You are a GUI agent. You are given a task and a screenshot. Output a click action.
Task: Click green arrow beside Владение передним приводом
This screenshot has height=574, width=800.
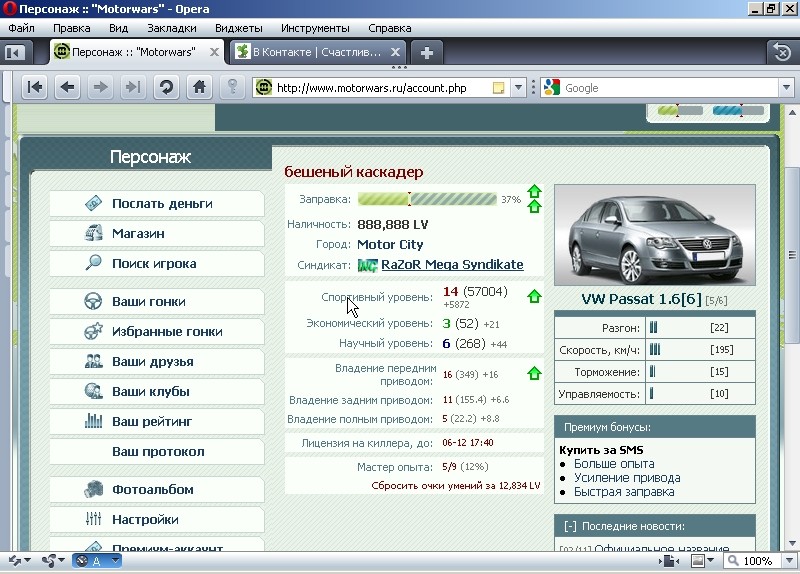pos(534,373)
